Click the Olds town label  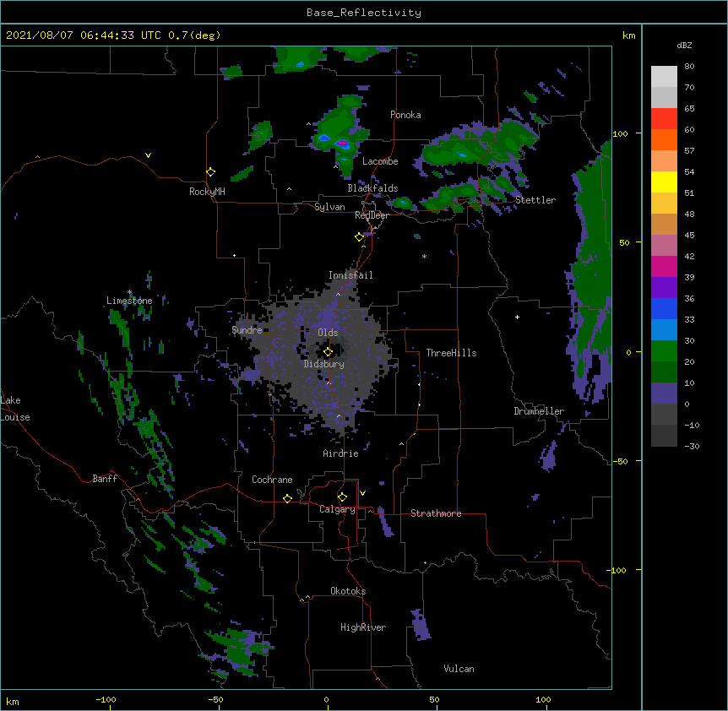click(328, 333)
